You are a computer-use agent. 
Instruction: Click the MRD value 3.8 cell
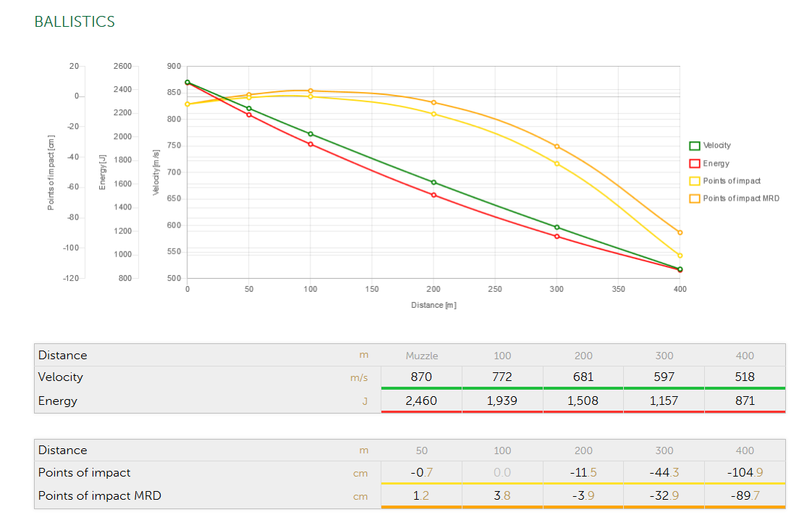click(x=502, y=495)
